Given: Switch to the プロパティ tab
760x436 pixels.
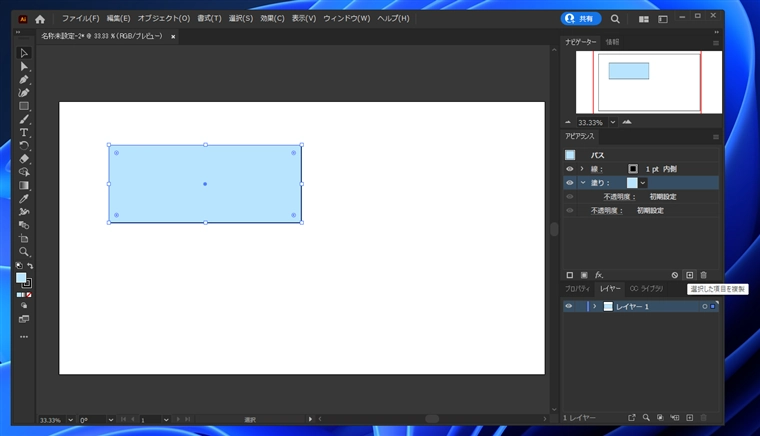Looking at the screenshot, I should [x=577, y=289].
